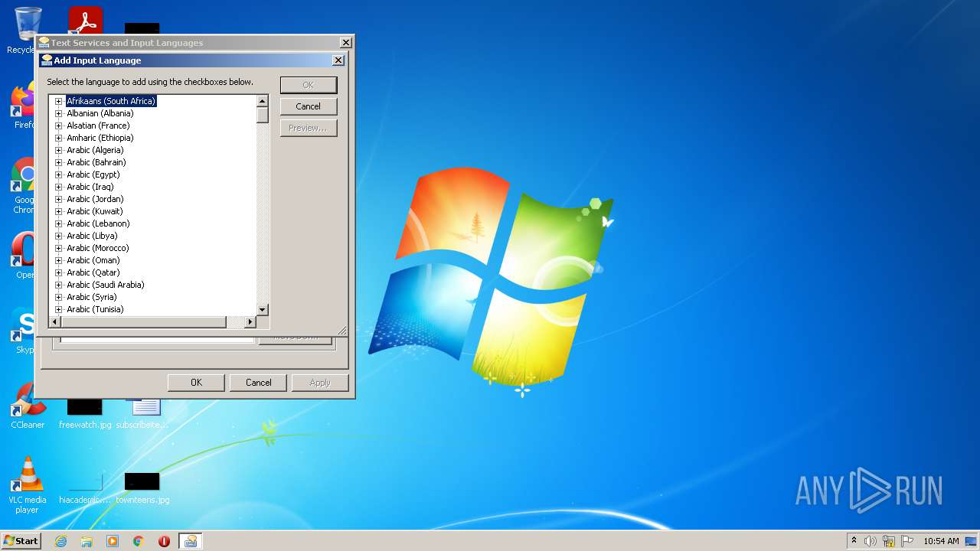980x551 pixels.
Task: Click Cancel in Add Input Language dialog
Action: click(x=309, y=106)
